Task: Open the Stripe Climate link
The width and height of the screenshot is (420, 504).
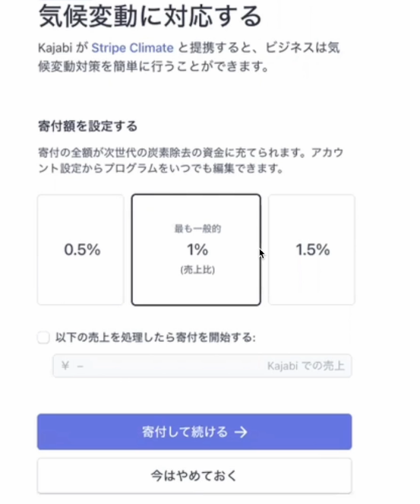Action: click(x=132, y=48)
